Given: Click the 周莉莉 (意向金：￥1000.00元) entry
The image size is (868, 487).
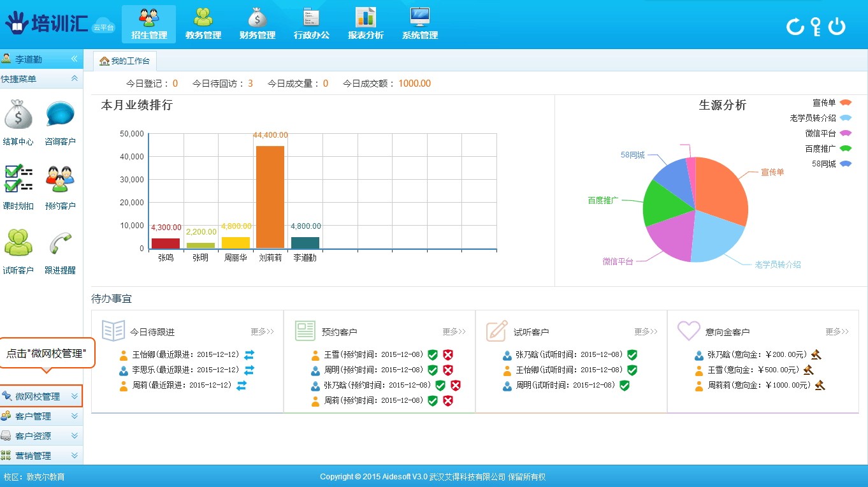Looking at the screenshot, I should coord(759,385).
